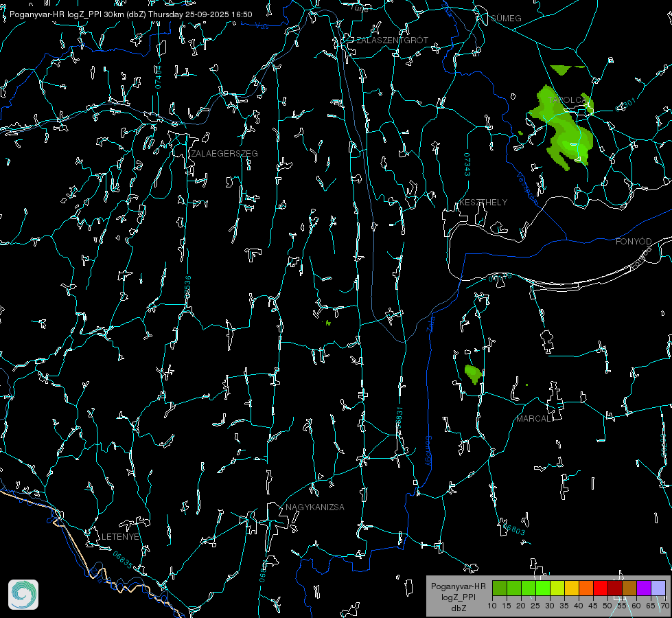672x618 pixels.
Task: Click the legend label 'Poganyvar-HR'
Action: click(458, 586)
